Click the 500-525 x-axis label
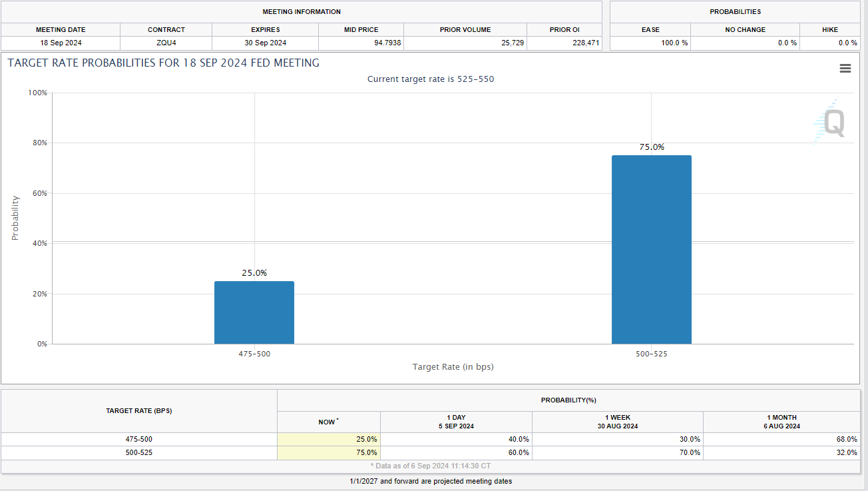Screen dimensions: 868x491 tap(651, 354)
